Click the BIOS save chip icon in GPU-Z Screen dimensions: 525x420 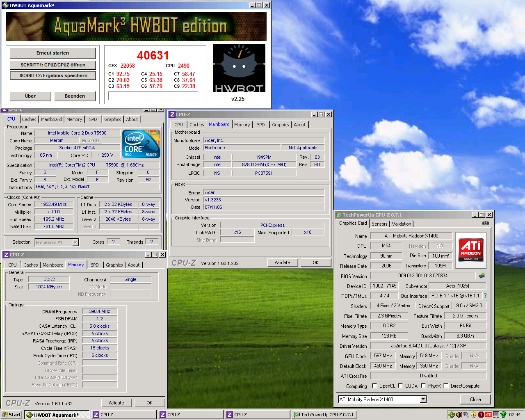pyautogui.click(x=482, y=276)
